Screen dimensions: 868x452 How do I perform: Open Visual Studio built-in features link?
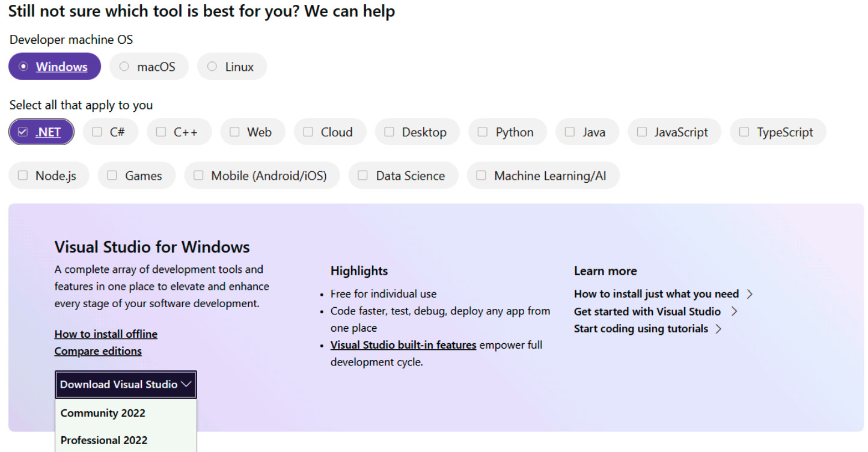(x=403, y=345)
